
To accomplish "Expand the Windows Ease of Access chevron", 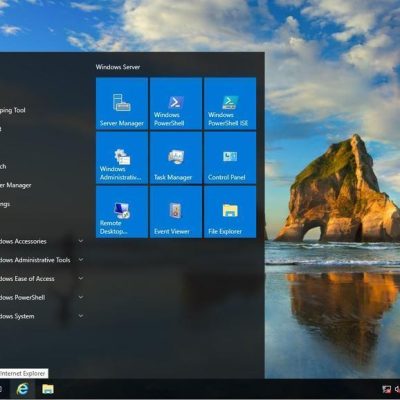I will click(x=81, y=278).
